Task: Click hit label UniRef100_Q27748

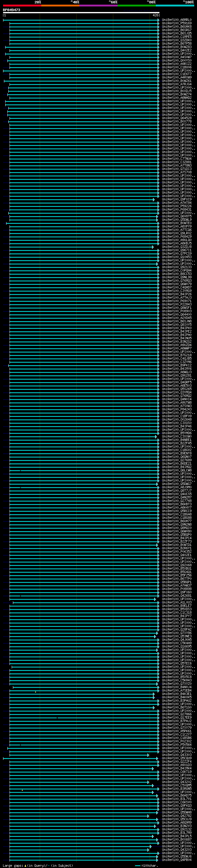Action: [176, 500]
